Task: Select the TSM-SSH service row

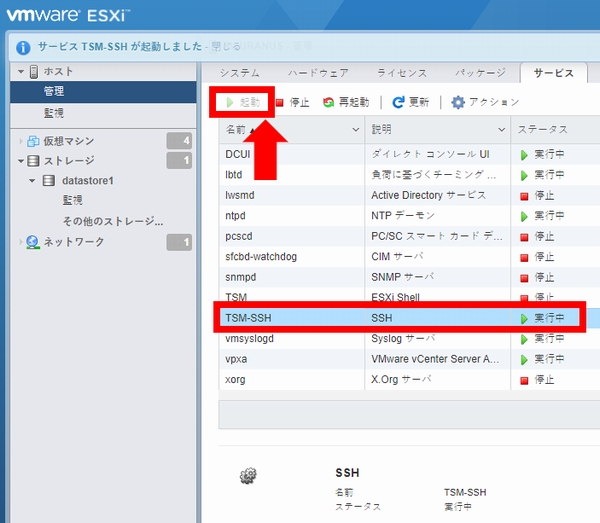Action: coord(409,318)
